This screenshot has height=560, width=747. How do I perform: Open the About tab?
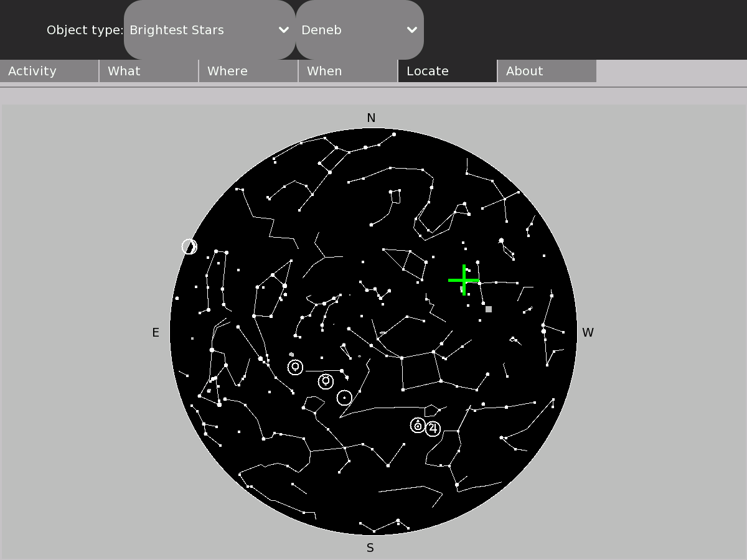[547, 71]
